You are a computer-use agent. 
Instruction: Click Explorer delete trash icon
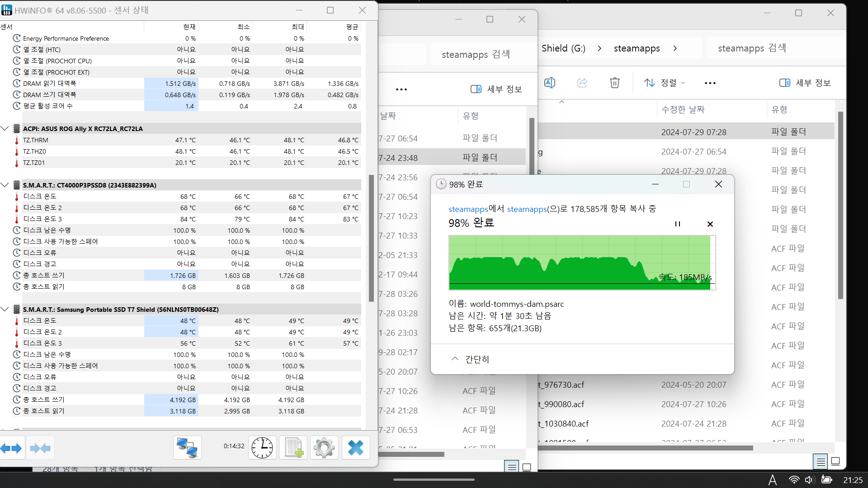click(x=614, y=83)
